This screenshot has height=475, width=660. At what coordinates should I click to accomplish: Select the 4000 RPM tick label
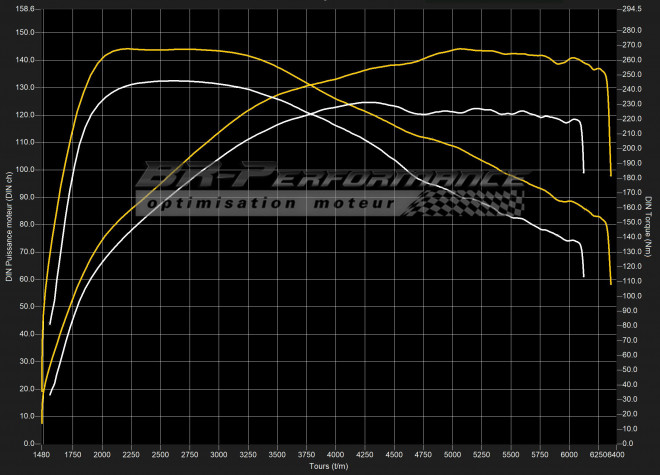coord(335,454)
